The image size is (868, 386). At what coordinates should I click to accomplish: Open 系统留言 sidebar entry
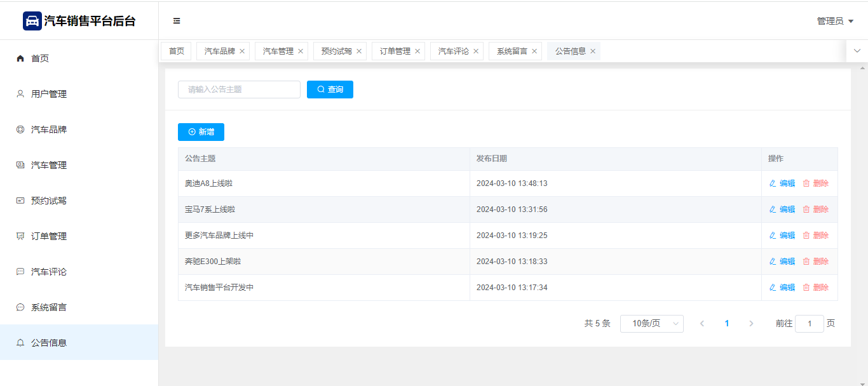49,307
